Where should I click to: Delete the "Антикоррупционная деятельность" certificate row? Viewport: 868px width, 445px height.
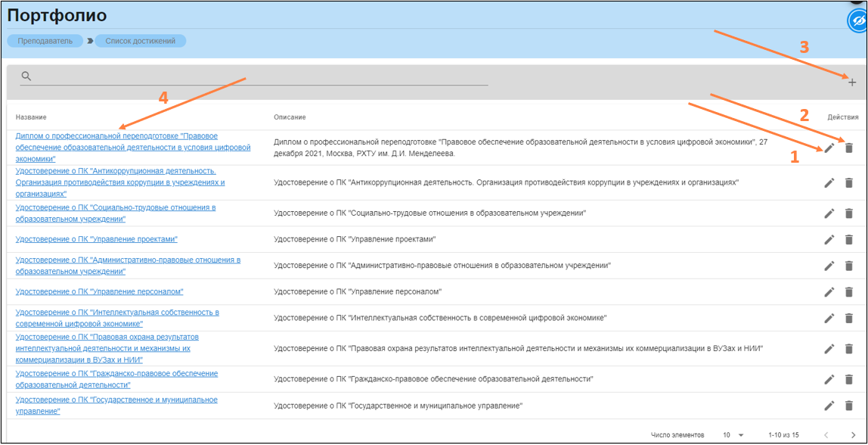(x=848, y=182)
